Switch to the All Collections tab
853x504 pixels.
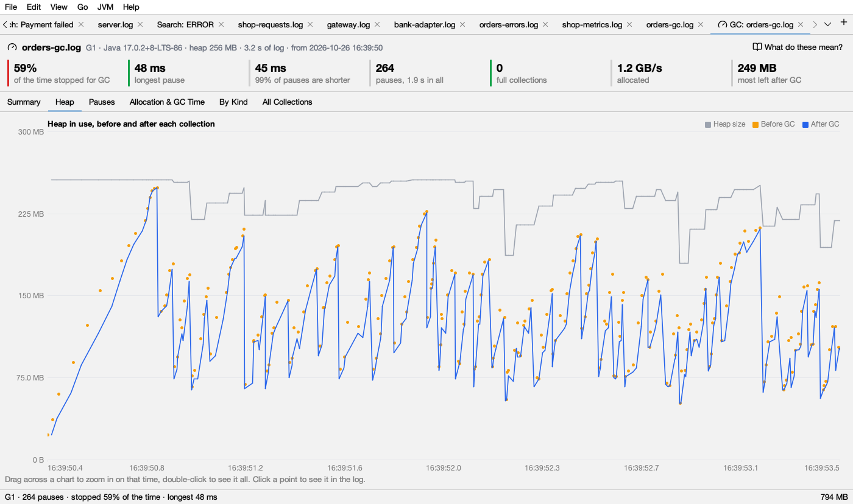point(287,102)
